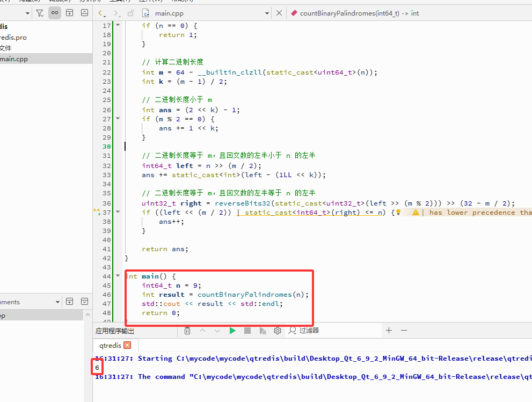The height and width of the screenshot is (402, 532).
Task: Go back with the left arrow icon
Action: pyautogui.click(x=101, y=13)
